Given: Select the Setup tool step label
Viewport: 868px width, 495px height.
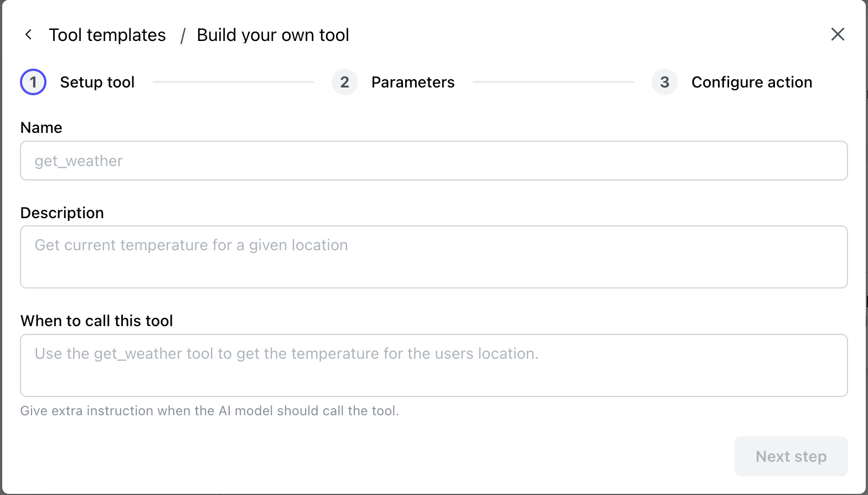Looking at the screenshot, I should click(97, 82).
